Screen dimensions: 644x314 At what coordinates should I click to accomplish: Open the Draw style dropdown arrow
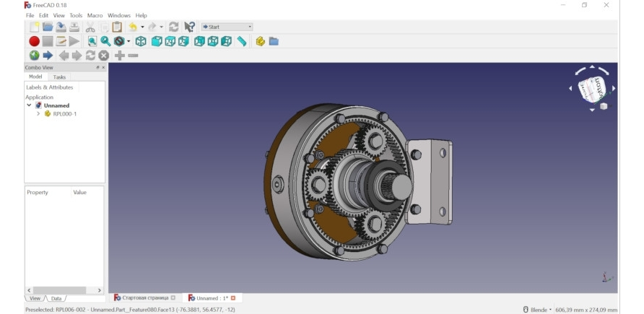point(129,41)
